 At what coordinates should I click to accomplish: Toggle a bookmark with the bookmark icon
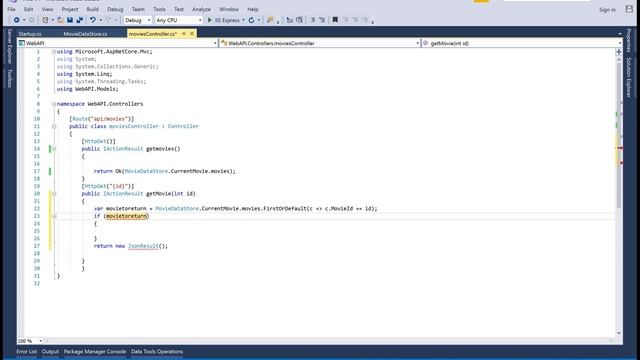click(x=335, y=20)
